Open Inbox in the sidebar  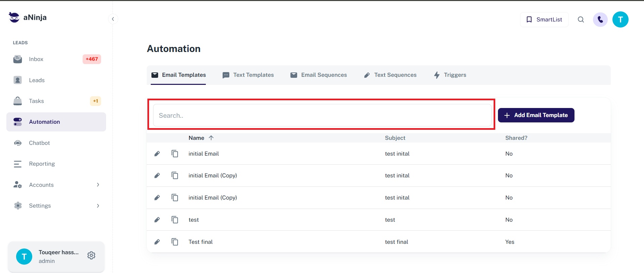pos(36,59)
